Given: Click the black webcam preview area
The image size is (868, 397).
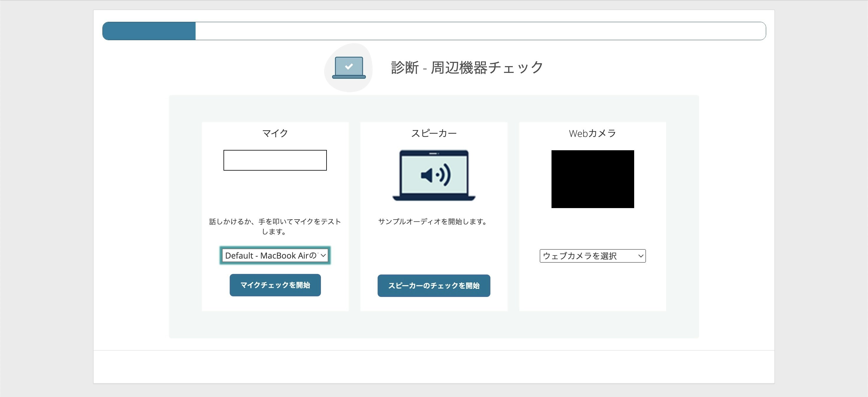Looking at the screenshot, I should [x=592, y=179].
